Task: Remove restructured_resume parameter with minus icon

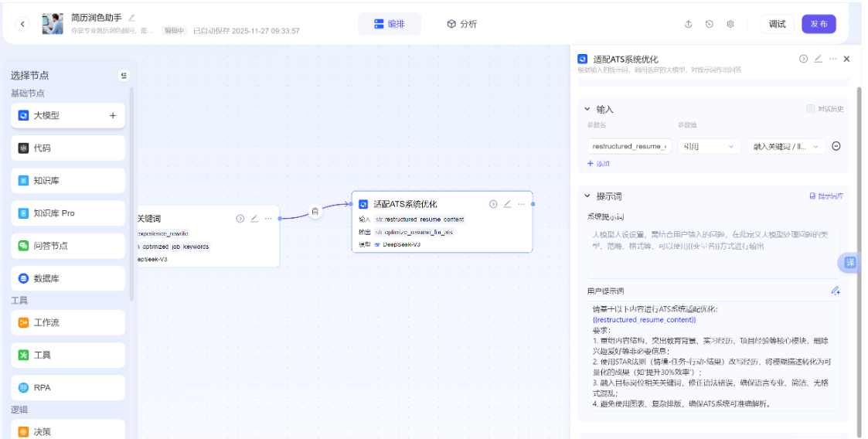Action: (x=836, y=146)
